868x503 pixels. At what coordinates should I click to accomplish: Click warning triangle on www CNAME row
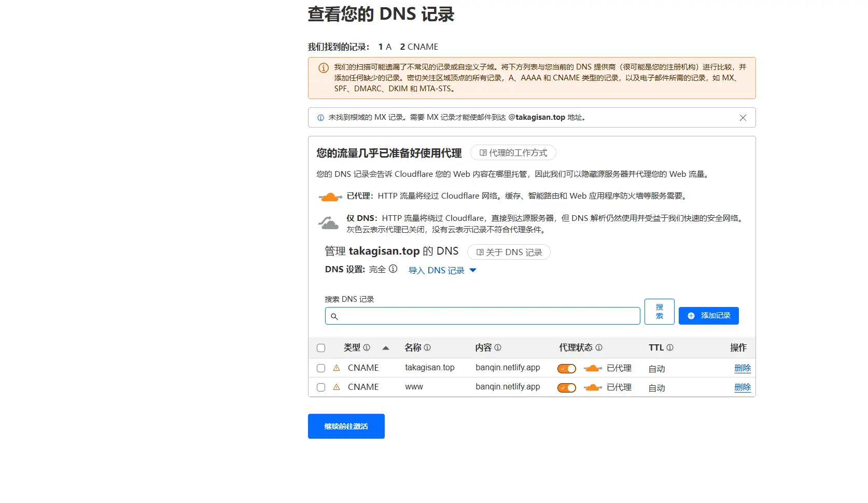[337, 387]
